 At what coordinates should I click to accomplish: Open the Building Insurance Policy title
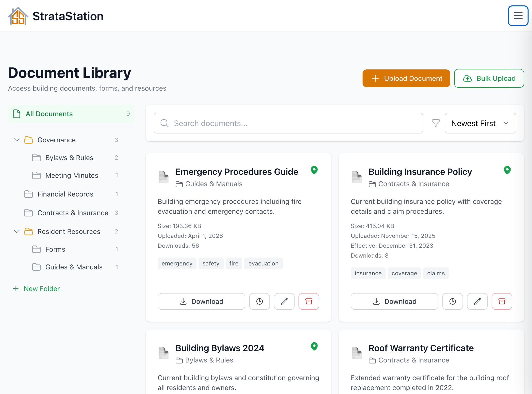coord(420,172)
